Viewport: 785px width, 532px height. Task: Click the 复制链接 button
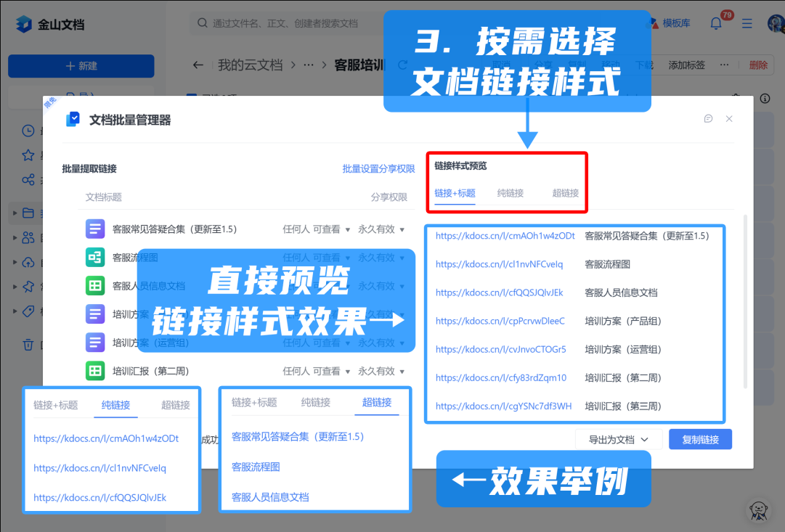click(700, 439)
